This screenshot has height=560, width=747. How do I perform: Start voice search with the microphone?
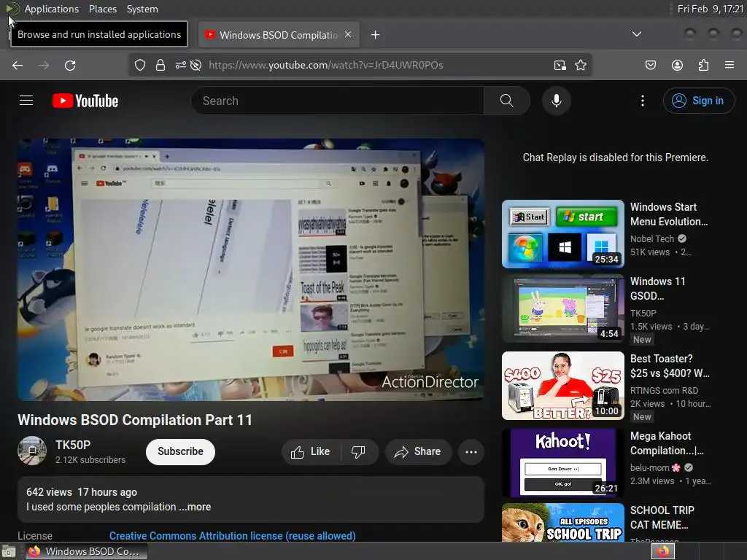(x=557, y=101)
